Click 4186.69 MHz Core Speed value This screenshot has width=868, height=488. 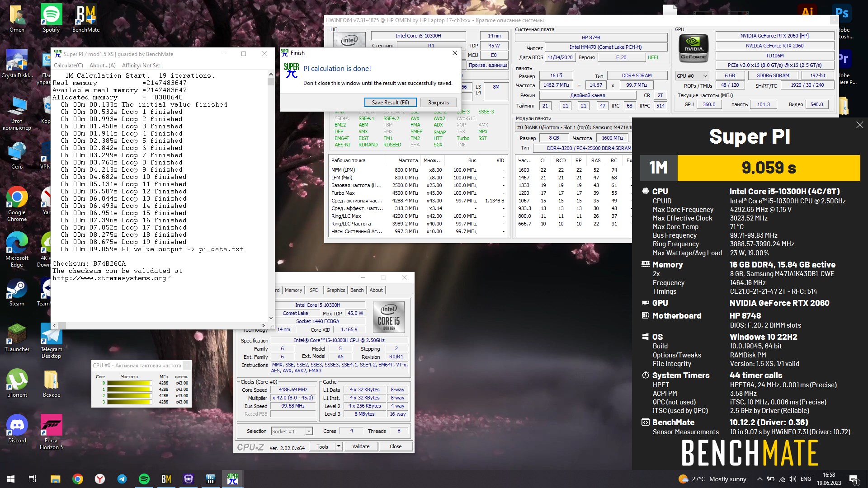293,390
